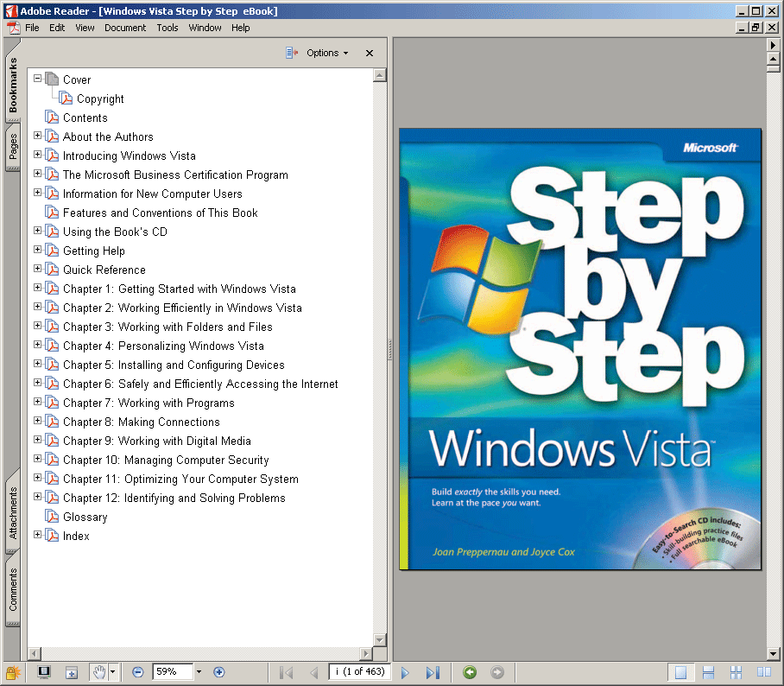This screenshot has height=686, width=784.
Task: Click the Getting Help bookmark PDF icon
Action: (52, 251)
